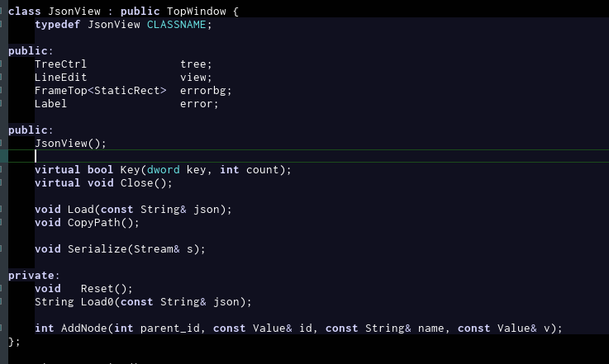Click the parent_id parameter in AddNode
Screen dimensions: 609x364
pos(169,329)
